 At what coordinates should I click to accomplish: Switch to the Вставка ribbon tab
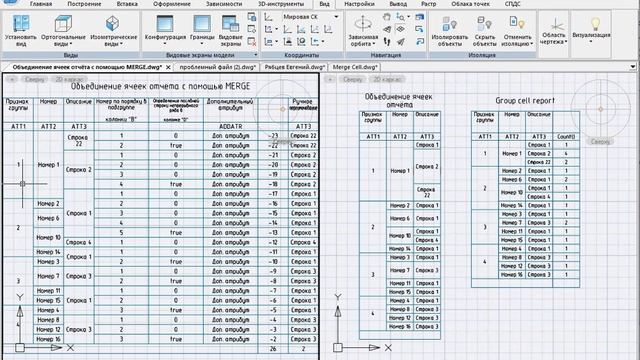[x=127, y=4]
